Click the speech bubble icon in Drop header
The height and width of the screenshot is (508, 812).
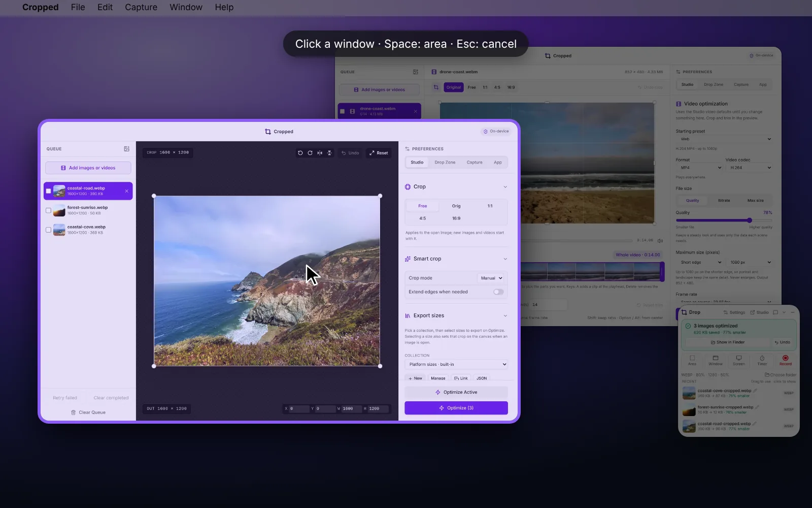tap(775, 312)
